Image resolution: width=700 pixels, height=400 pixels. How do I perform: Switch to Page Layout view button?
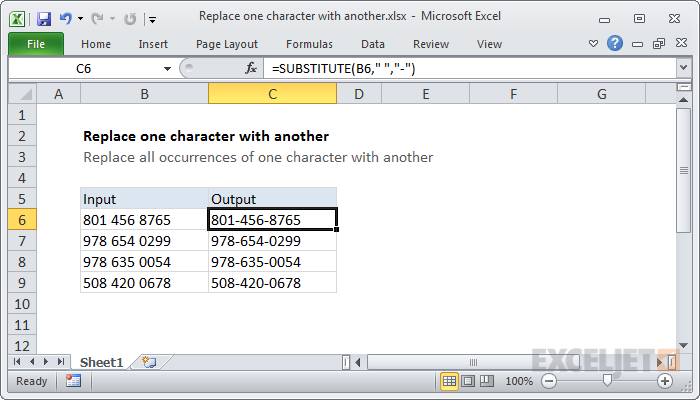point(468,381)
